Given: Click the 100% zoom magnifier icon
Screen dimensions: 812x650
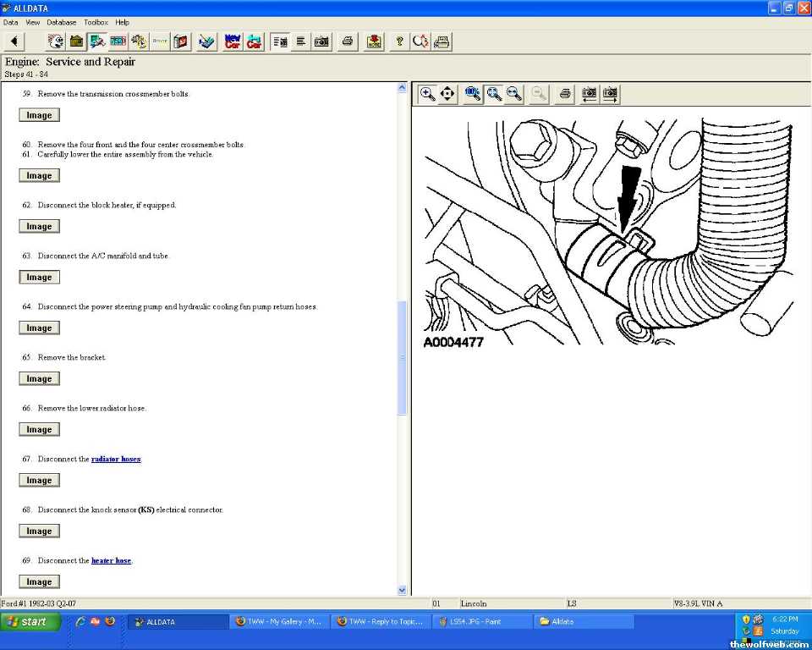Looking at the screenshot, I should (473, 94).
